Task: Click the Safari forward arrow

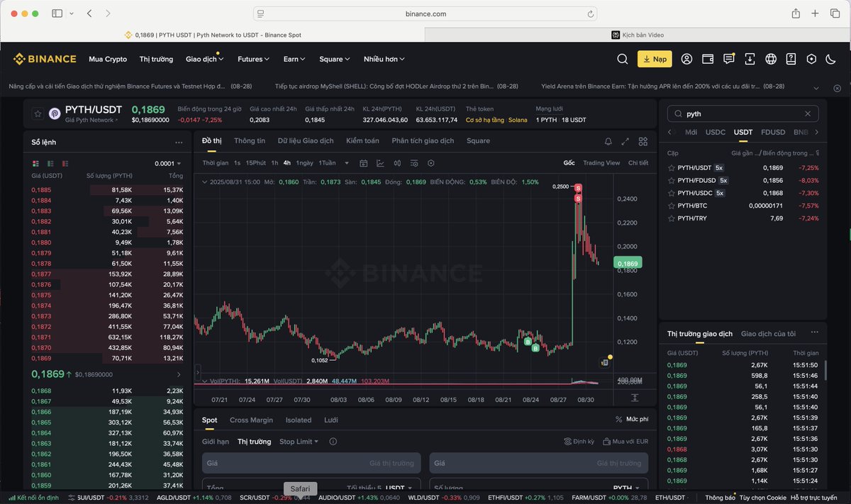Action: point(108,13)
